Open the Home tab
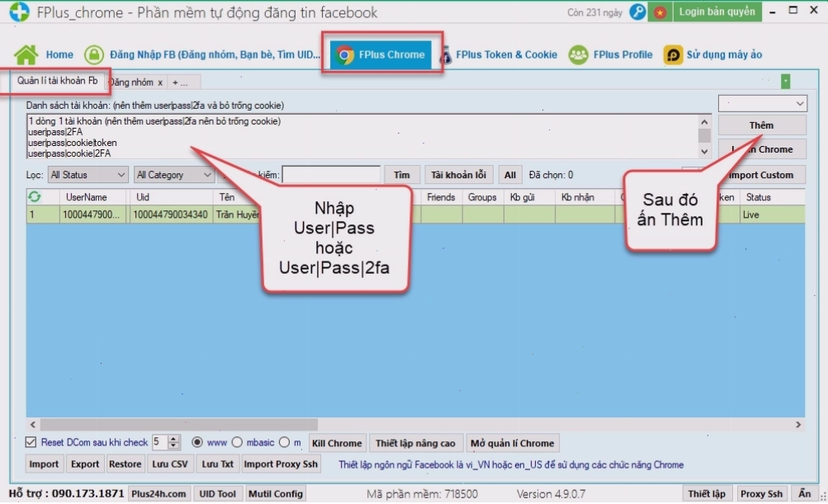828x504 pixels. point(59,54)
